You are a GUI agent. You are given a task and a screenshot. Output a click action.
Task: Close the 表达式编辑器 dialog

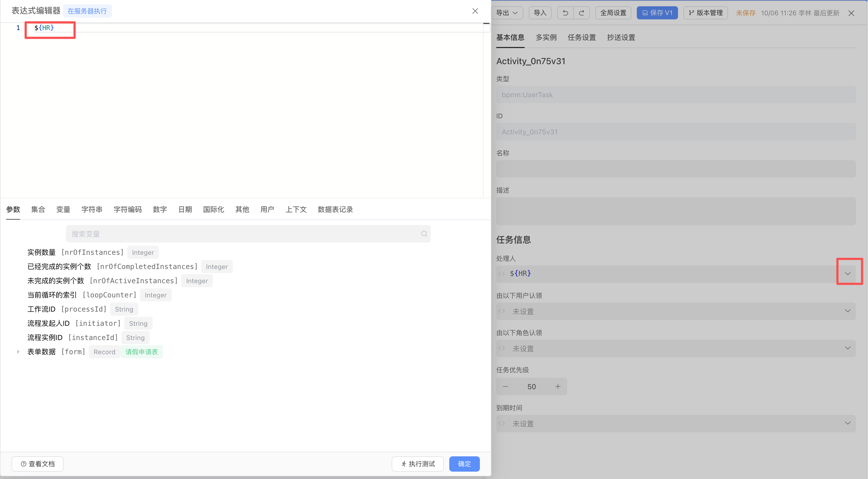pyautogui.click(x=475, y=11)
